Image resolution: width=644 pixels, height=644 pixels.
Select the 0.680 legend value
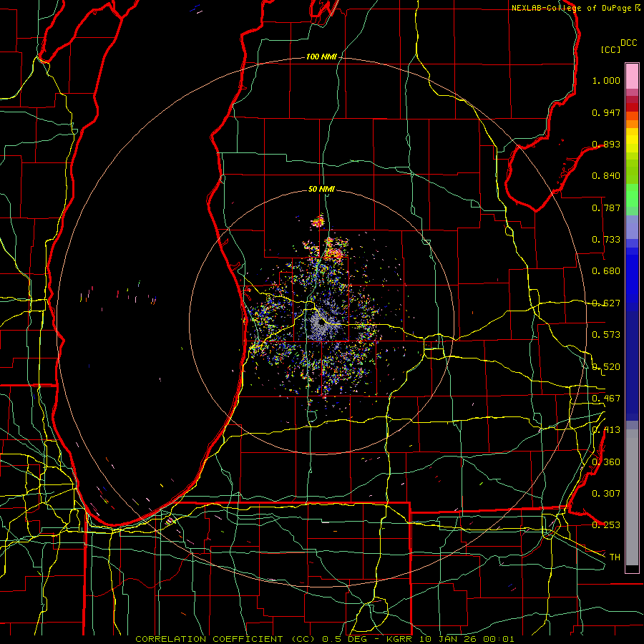click(x=606, y=271)
